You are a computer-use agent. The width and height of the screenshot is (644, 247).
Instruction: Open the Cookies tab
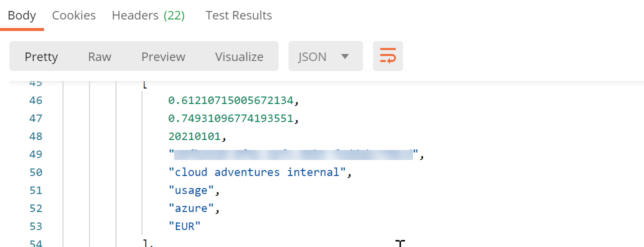tap(73, 15)
